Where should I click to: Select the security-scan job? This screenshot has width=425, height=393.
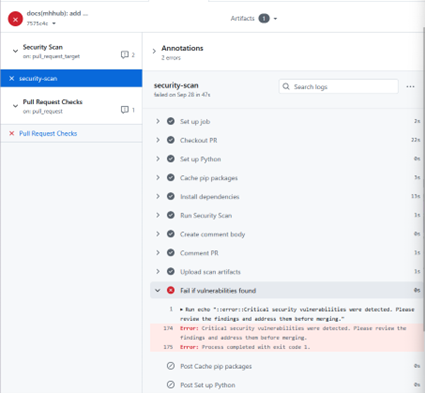tap(71, 78)
